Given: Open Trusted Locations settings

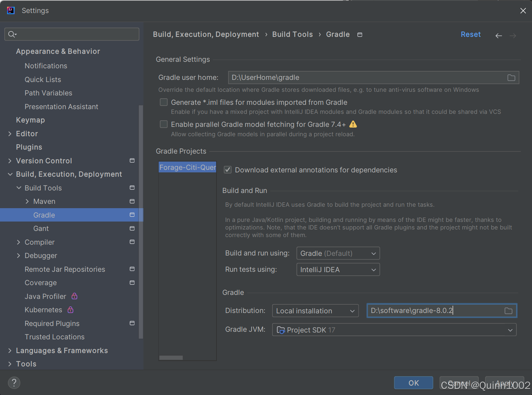Looking at the screenshot, I should coord(55,337).
